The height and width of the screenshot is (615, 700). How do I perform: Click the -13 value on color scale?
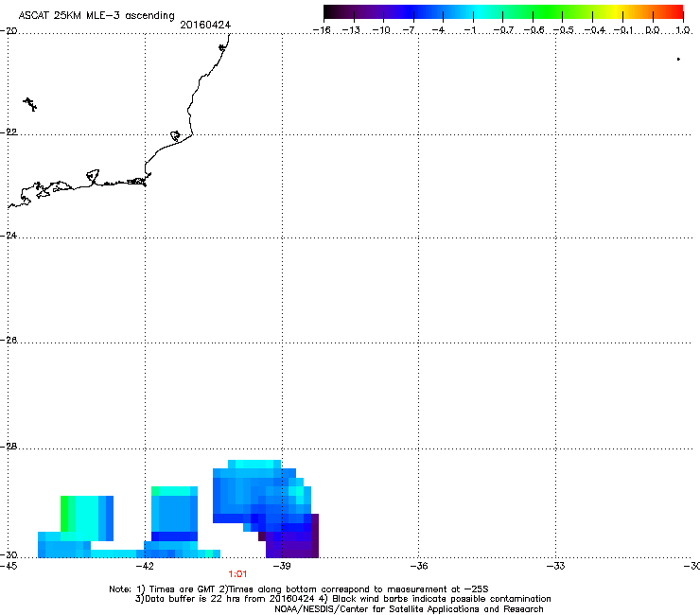(x=351, y=30)
